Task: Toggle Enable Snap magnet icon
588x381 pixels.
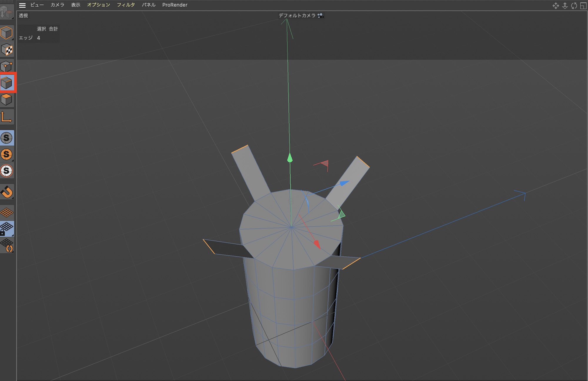Action: 6,192
